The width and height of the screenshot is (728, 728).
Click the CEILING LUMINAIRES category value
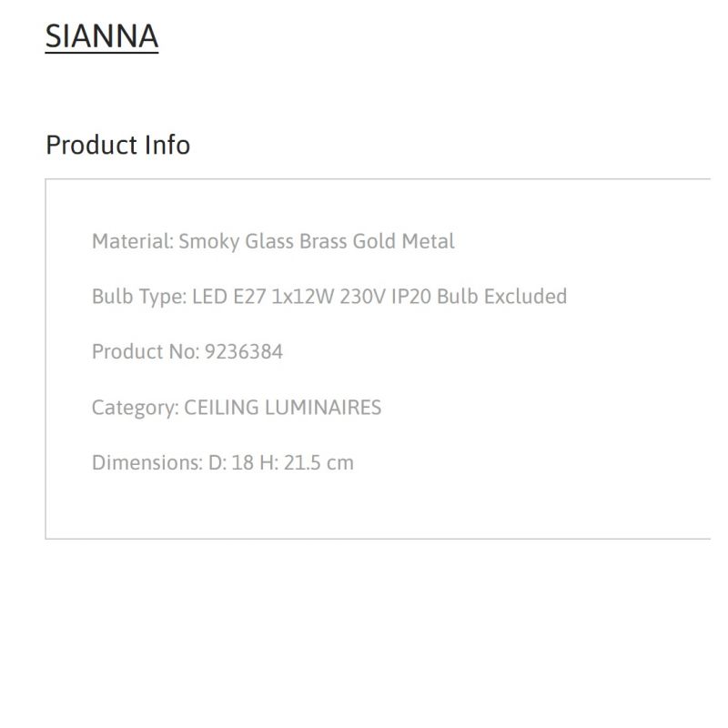[x=283, y=408]
